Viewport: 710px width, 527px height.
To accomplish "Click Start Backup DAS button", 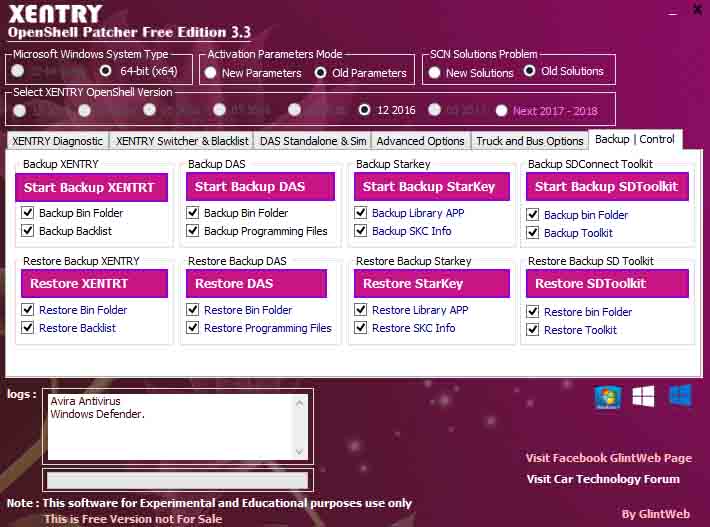I will tap(260, 187).
